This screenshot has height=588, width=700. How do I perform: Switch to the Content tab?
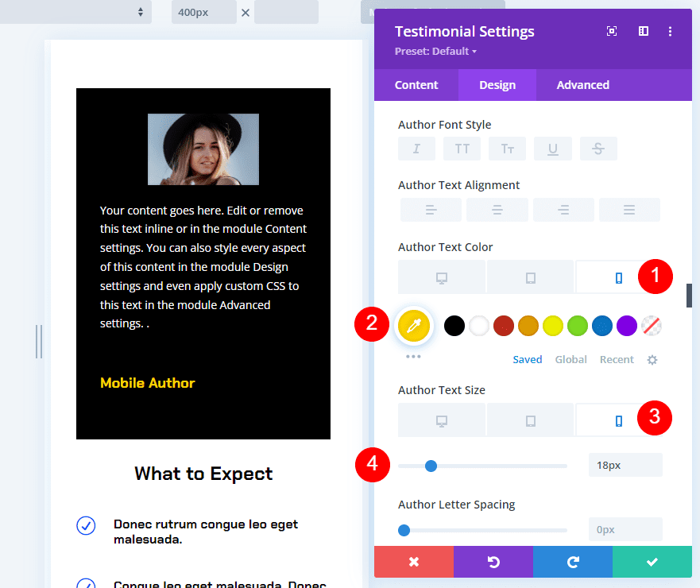pyautogui.click(x=416, y=85)
